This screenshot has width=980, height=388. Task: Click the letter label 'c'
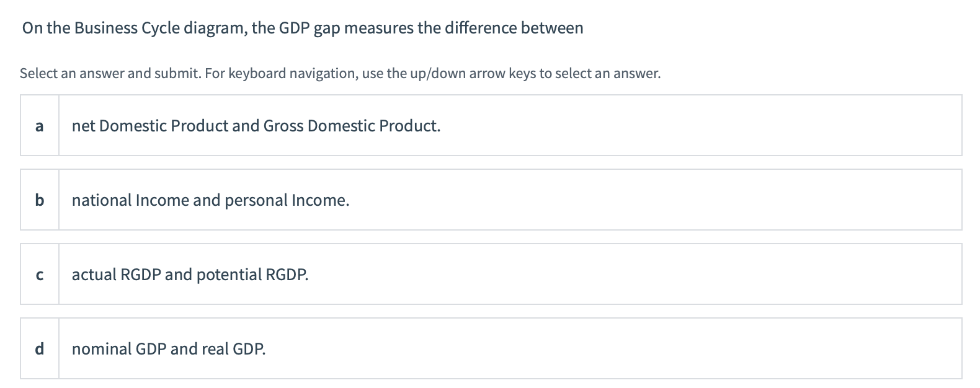pyautogui.click(x=39, y=274)
